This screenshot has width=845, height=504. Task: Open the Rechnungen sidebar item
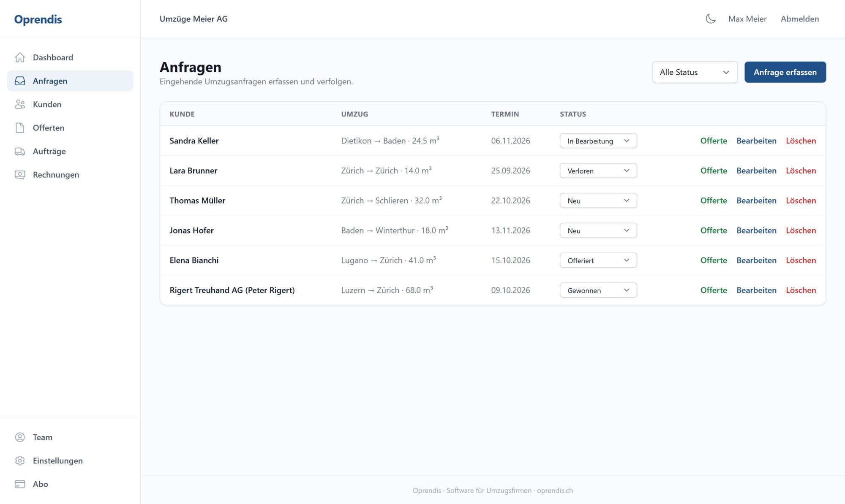[x=70, y=175]
